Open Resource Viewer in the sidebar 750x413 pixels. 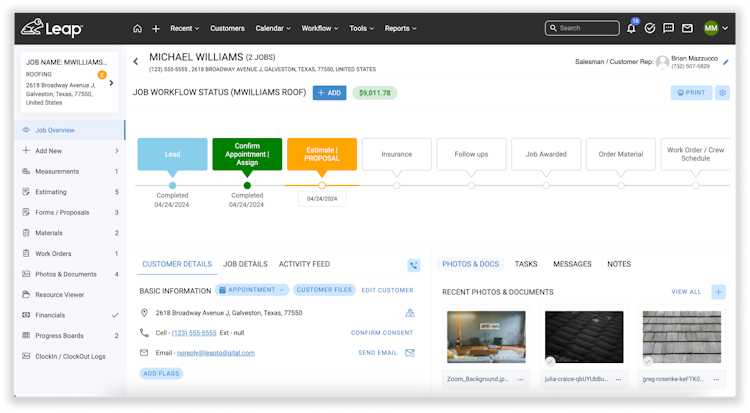point(70,295)
